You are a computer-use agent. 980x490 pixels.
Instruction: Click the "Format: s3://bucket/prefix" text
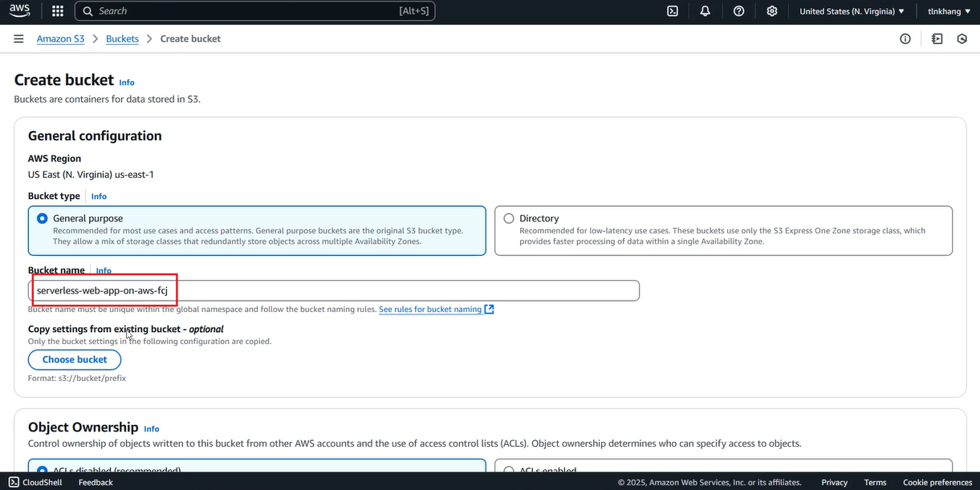click(77, 378)
